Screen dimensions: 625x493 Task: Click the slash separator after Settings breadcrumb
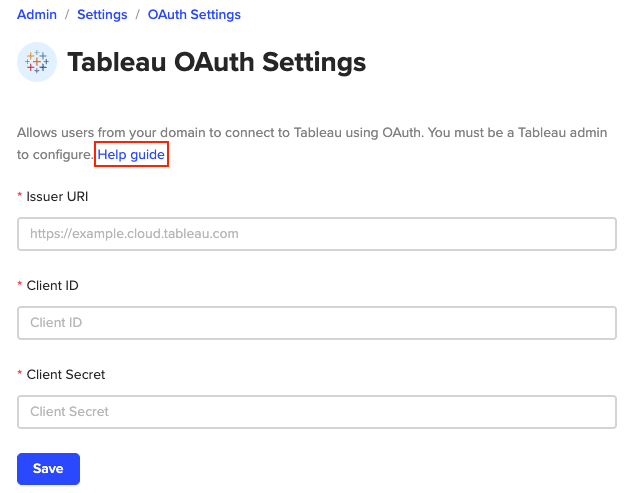pos(137,15)
